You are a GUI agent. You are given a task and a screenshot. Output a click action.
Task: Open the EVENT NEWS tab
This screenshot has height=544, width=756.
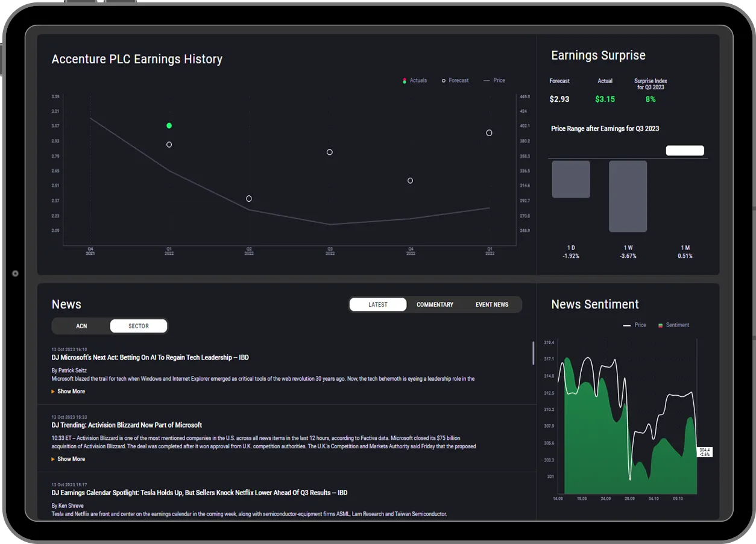492,304
